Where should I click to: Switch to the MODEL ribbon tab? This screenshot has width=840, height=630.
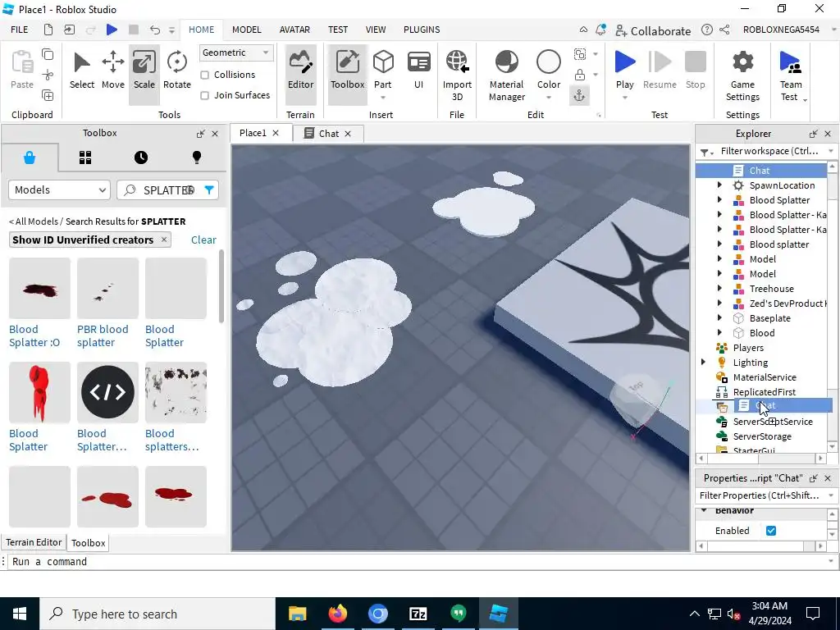(x=246, y=30)
